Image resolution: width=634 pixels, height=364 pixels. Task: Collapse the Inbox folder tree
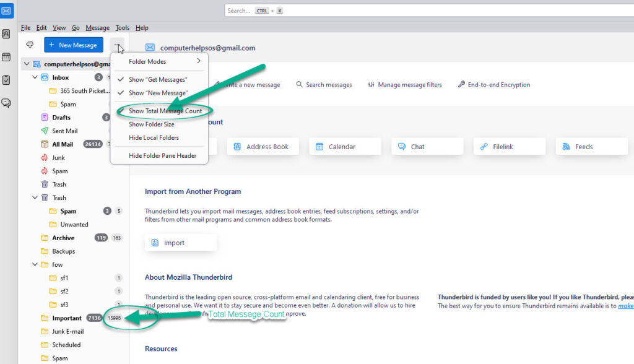coord(35,77)
